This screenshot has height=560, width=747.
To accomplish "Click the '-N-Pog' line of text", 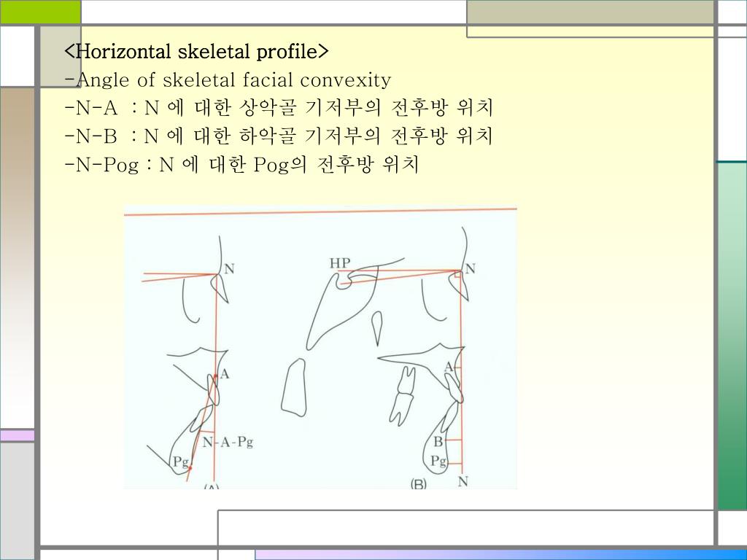I will [241, 165].
